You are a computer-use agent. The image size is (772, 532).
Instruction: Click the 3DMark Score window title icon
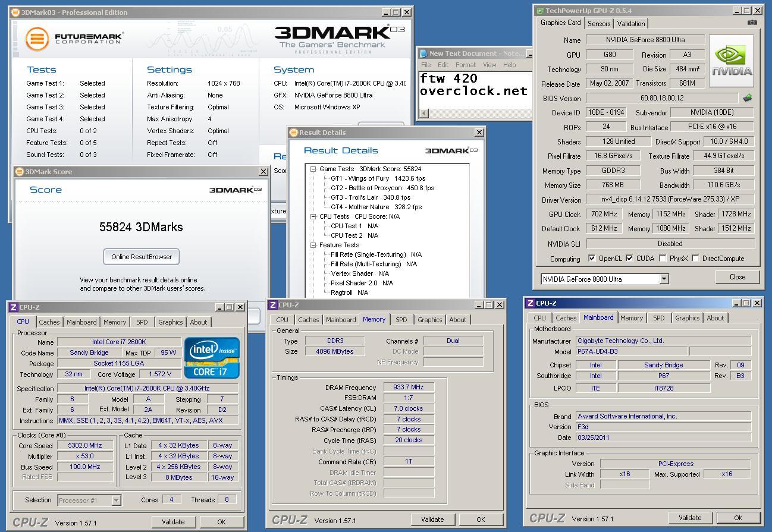pyautogui.click(x=19, y=172)
